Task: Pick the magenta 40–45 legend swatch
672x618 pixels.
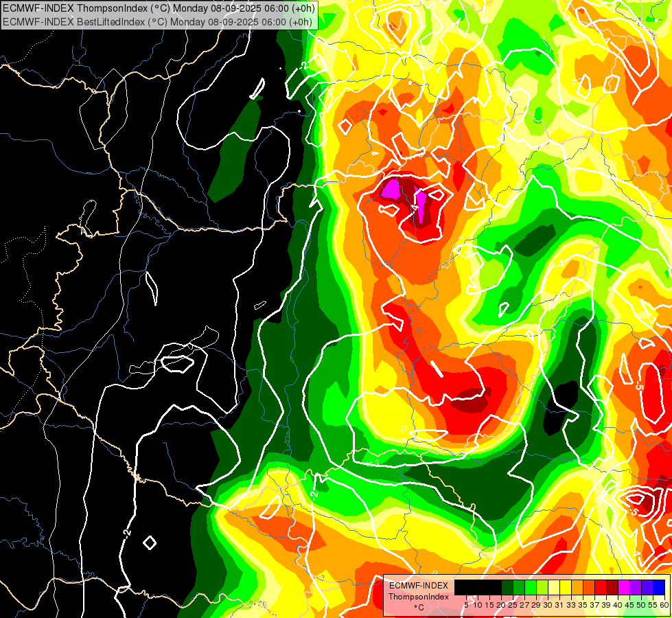Action: coord(624,587)
